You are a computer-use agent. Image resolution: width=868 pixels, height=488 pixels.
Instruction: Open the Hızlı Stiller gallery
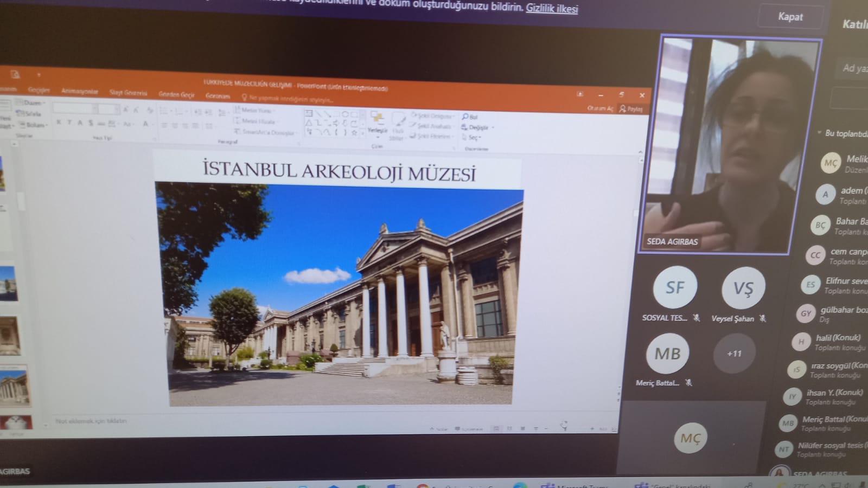coord(398,126)
